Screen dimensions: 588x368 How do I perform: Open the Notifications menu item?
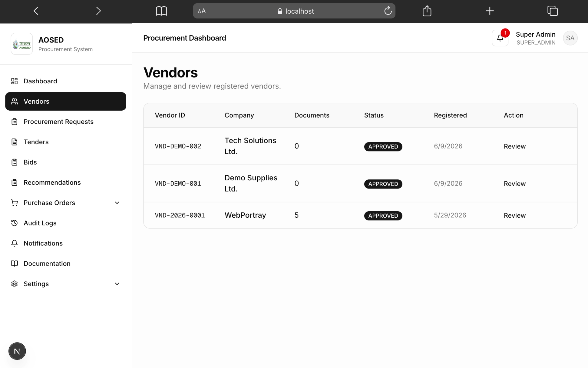coord(66,243)
